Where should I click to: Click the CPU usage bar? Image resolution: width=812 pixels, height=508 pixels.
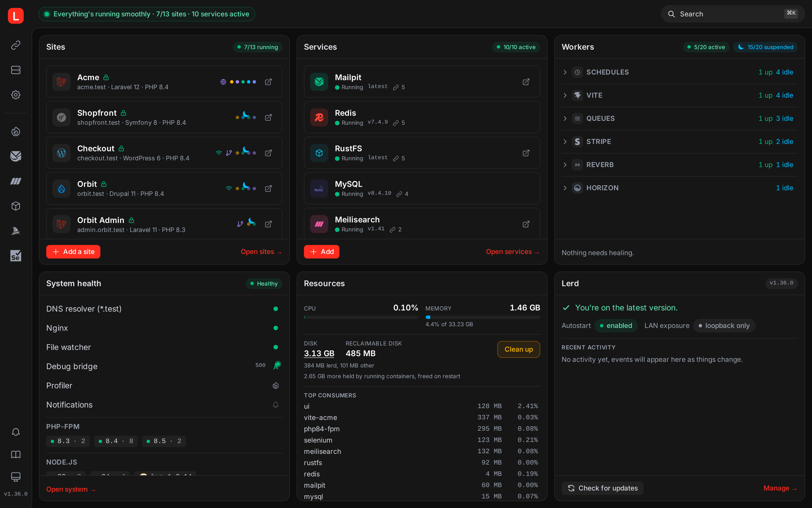coord(361,317)
